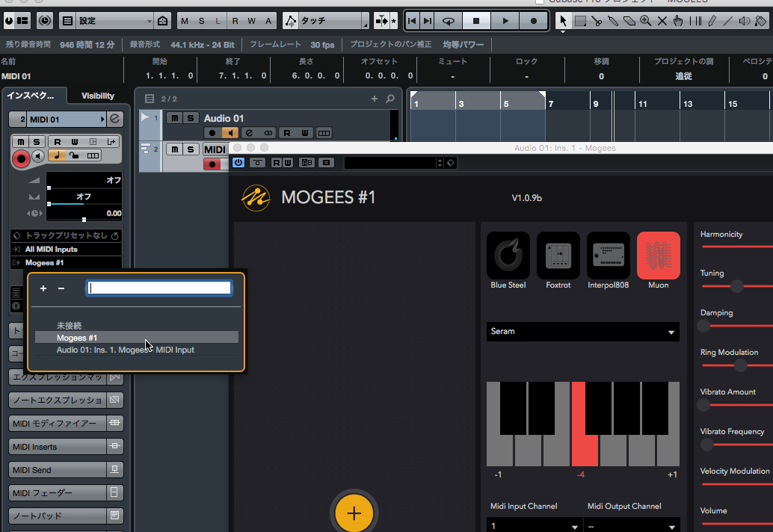Adjust the Damping slider
Viewport: 773px width, 532px height.
tap(703, 326)
